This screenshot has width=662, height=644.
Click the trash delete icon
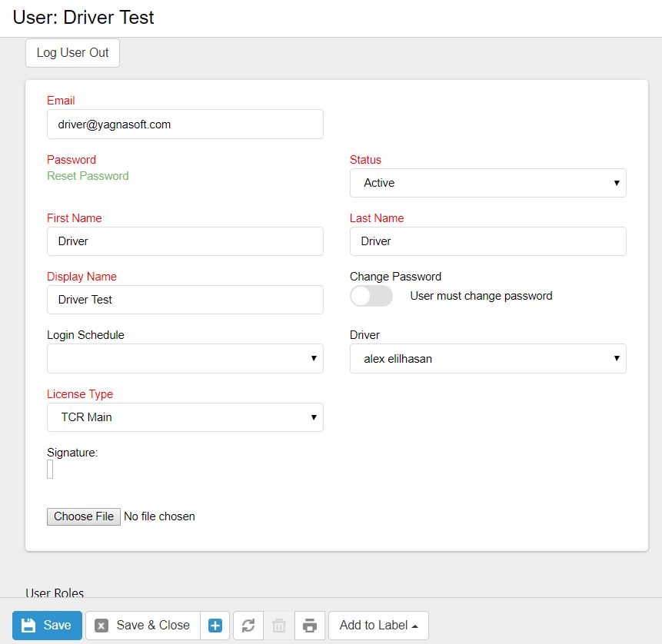point(279,626)
